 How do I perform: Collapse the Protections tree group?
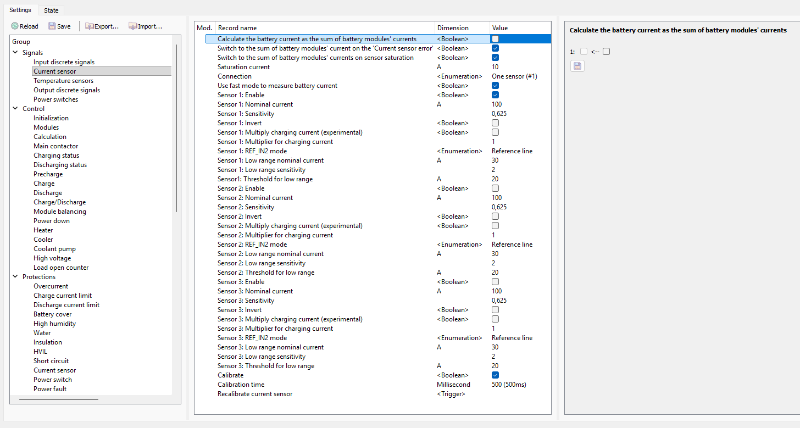coord(15,276)
